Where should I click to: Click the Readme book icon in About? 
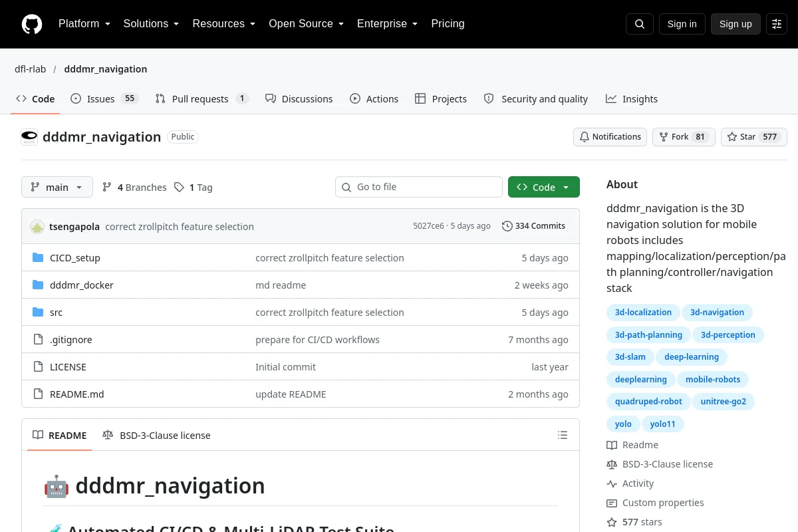point(612,445)
